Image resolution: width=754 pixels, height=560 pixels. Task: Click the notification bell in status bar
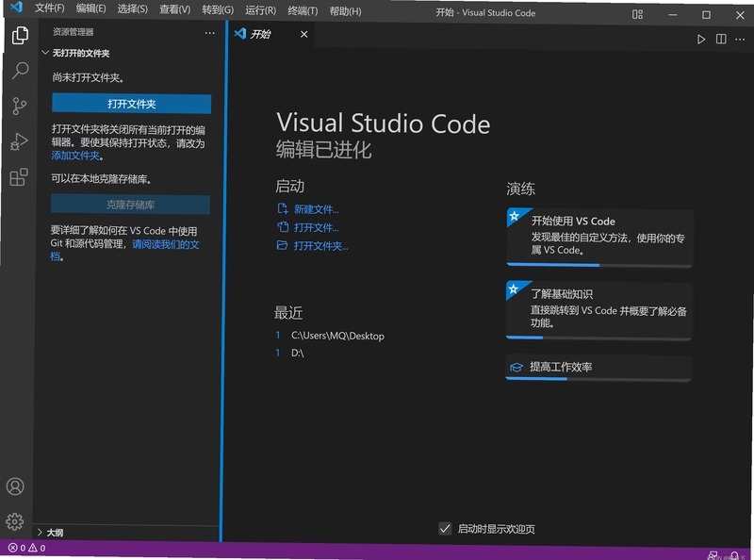click(x=735, y=555)
